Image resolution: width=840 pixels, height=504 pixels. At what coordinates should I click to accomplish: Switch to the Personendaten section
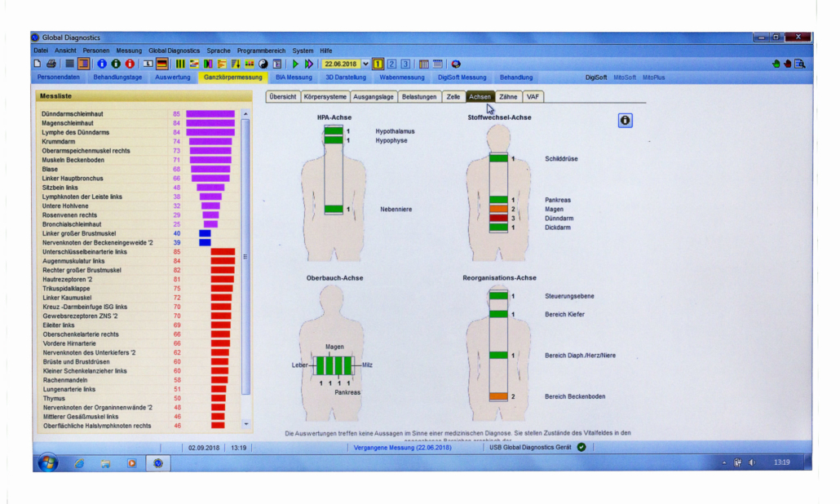[x=59, y=77]
